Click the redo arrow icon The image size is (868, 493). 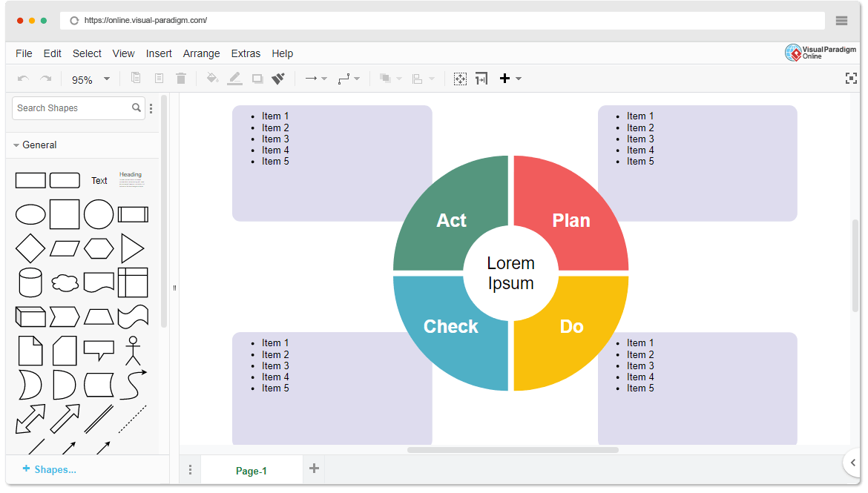pos(46,79)
